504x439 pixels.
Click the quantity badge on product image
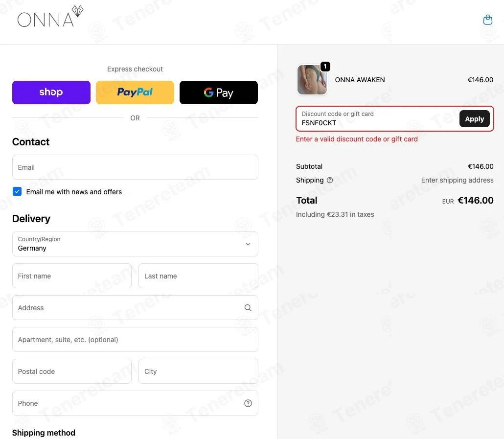click(x=325, y=67)
